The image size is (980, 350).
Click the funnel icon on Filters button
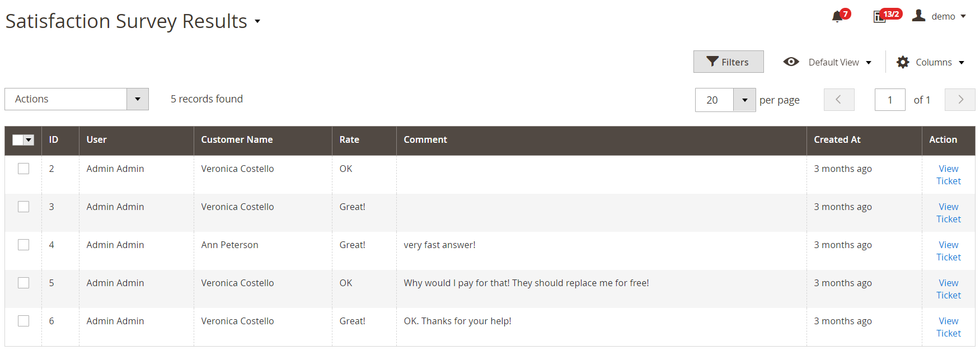click(712, 62)
